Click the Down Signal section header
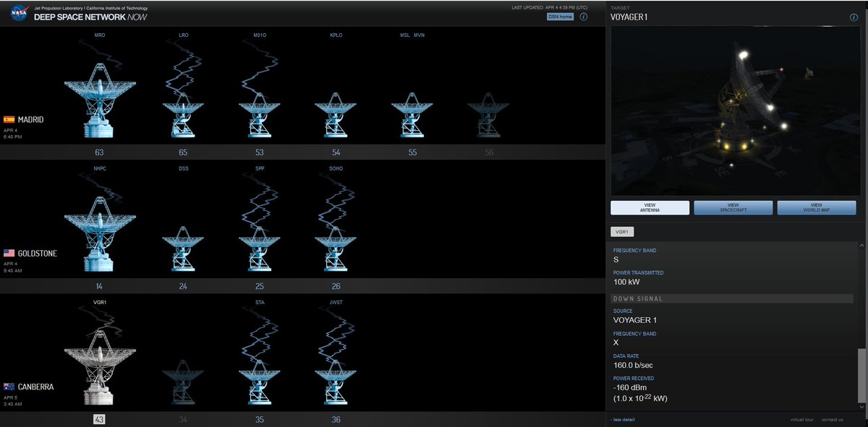This screenshot has height=427, width=868. click(x=731, y=298)
